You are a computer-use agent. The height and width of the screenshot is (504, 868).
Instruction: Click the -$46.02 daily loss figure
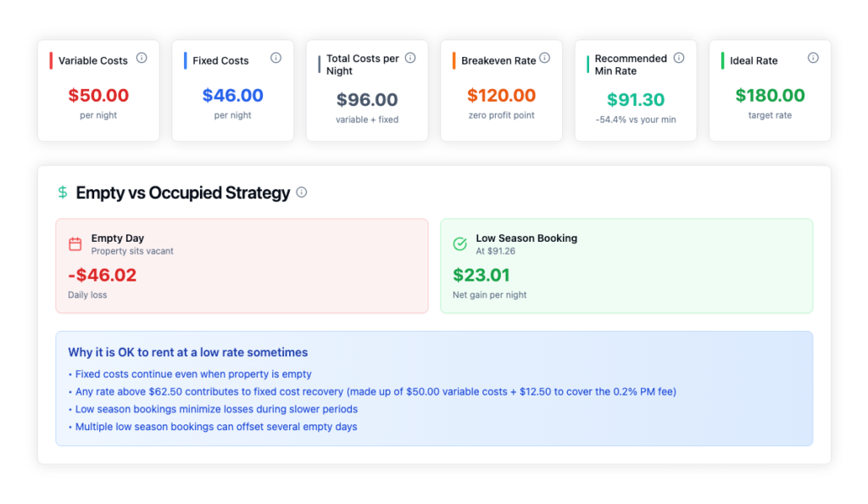click(x=103, y=275)
